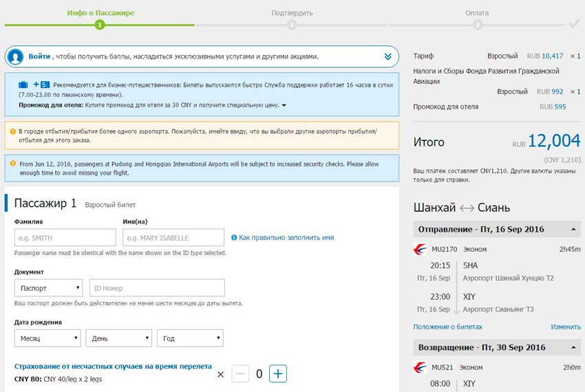
Task: Click the Войти login link
Action: 39,56
